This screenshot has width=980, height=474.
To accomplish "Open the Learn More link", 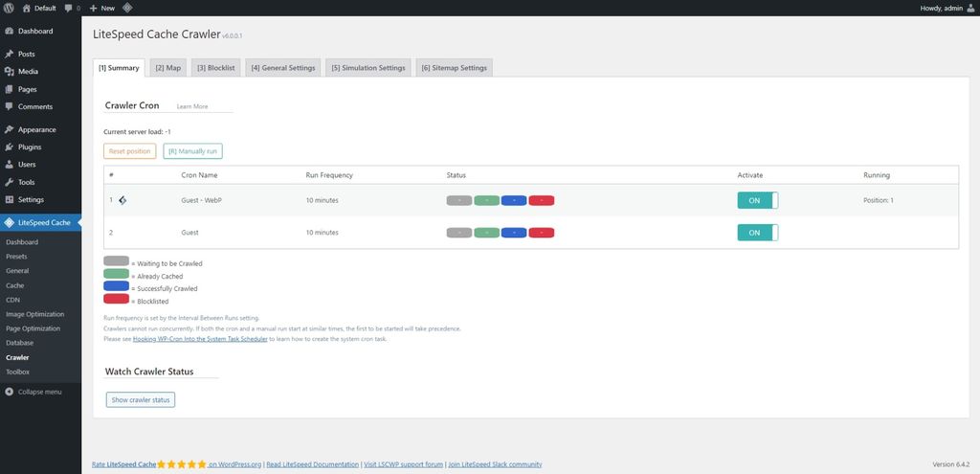I will click(x=192, y=107).
